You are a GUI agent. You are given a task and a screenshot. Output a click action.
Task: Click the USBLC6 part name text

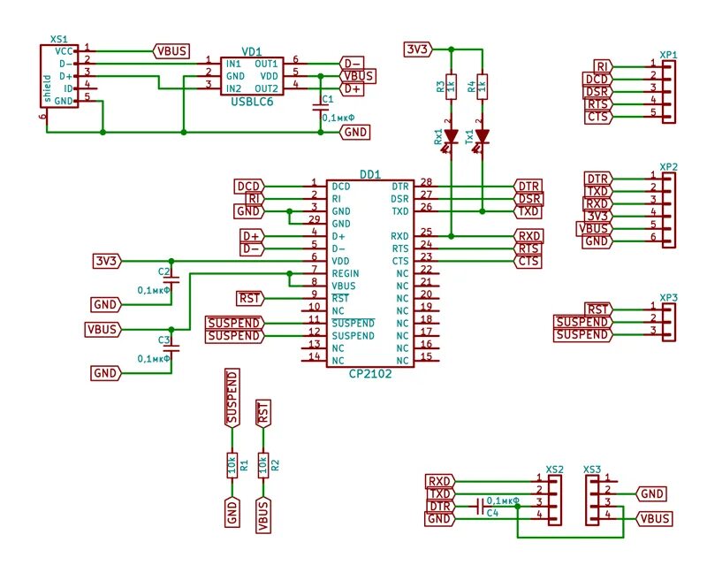pos(252,102)
